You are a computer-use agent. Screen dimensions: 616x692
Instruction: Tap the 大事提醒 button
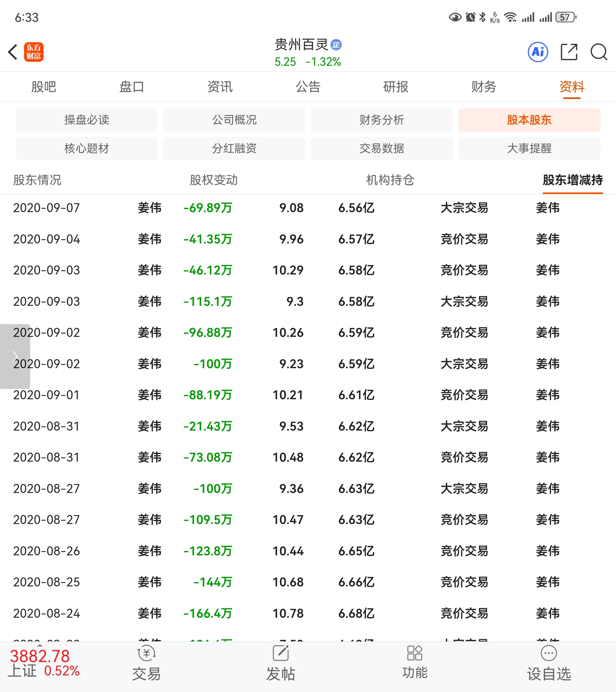(x=529, y=148)
